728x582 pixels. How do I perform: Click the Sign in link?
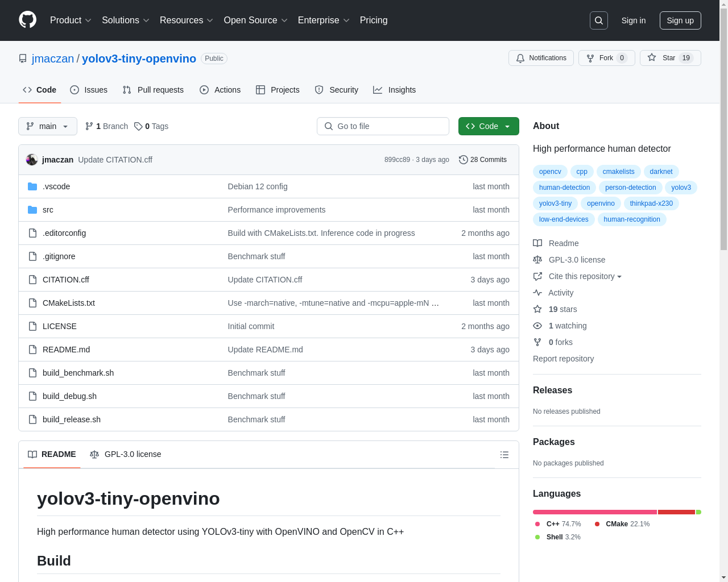[634, 20]
